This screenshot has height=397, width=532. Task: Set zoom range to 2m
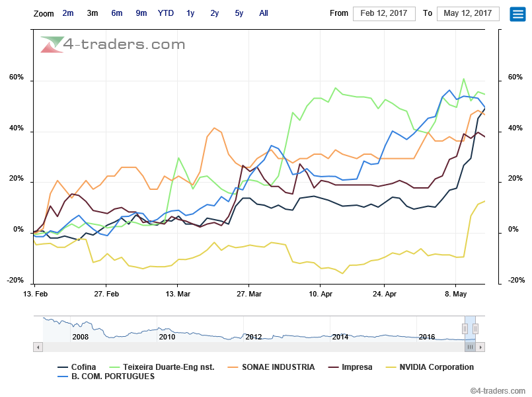pyautogui.click(x=68, y=13)
